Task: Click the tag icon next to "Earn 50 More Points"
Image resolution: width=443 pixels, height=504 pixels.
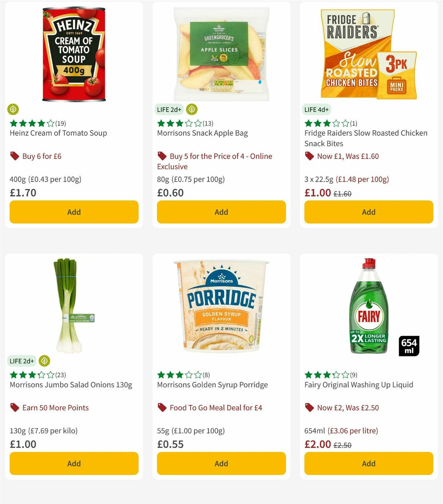Action: click(14, 408)
